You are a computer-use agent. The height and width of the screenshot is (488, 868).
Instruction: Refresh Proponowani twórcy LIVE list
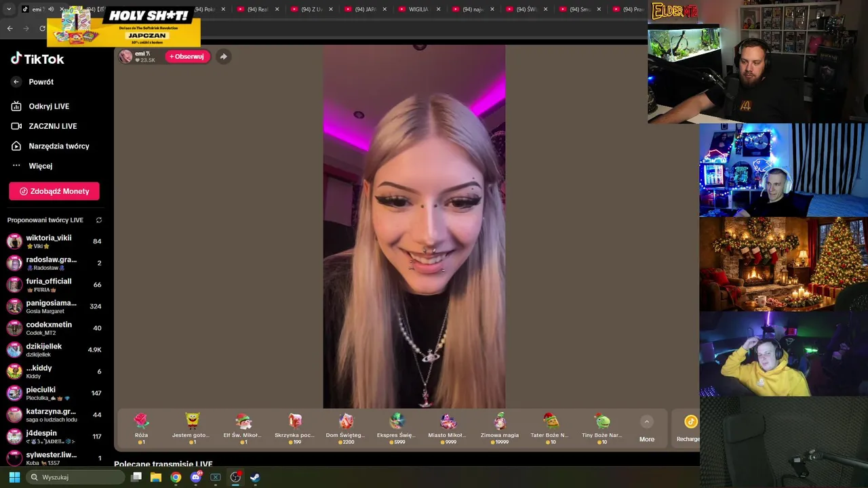(99, 220)
